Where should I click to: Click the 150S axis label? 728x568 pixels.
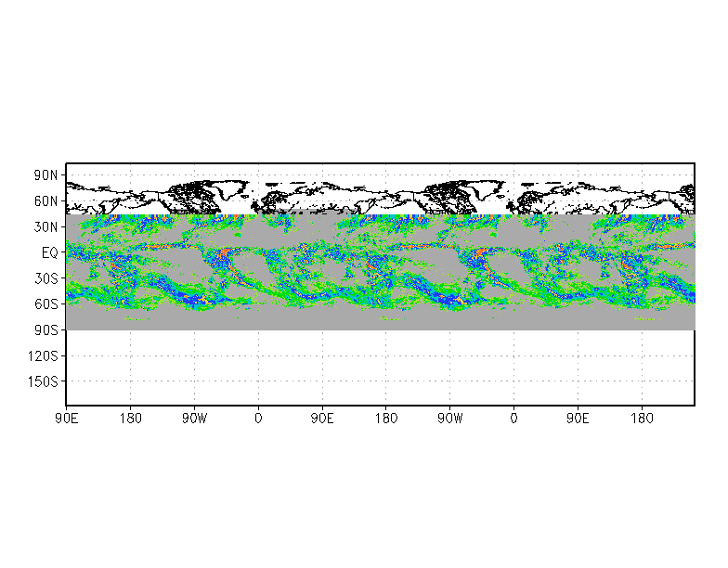(x=43, y=381)
